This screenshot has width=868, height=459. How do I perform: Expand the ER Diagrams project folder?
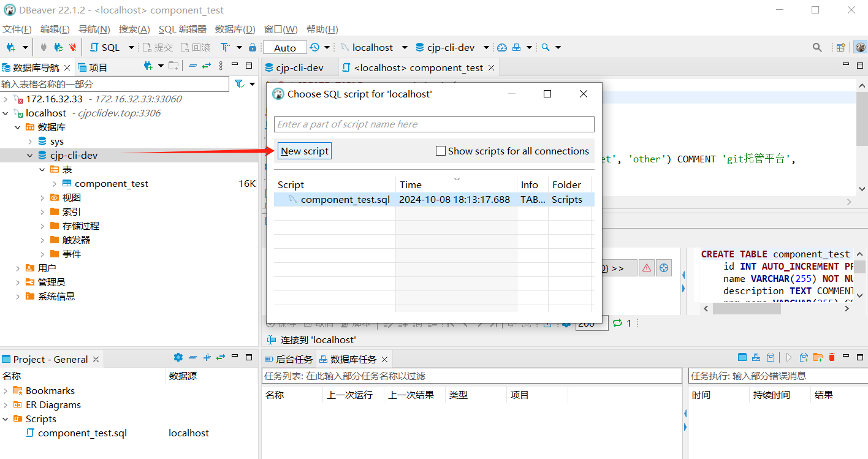pos(6,404)
